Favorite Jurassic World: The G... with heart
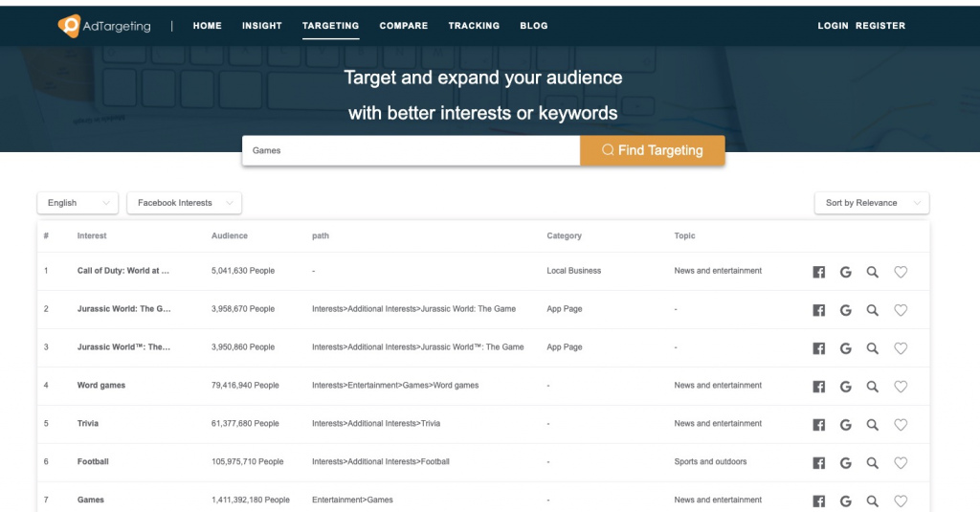 [x=901, y=310]
